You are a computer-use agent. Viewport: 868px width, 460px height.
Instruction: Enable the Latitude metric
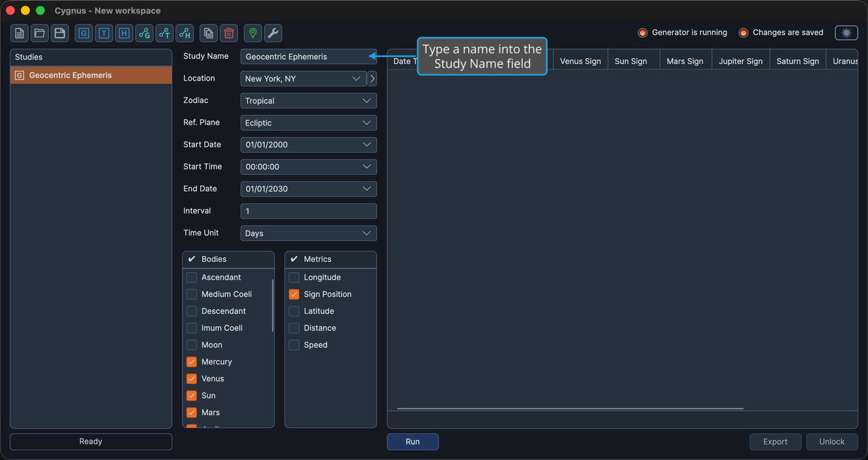pyautogui.click(x=294, y=311)
